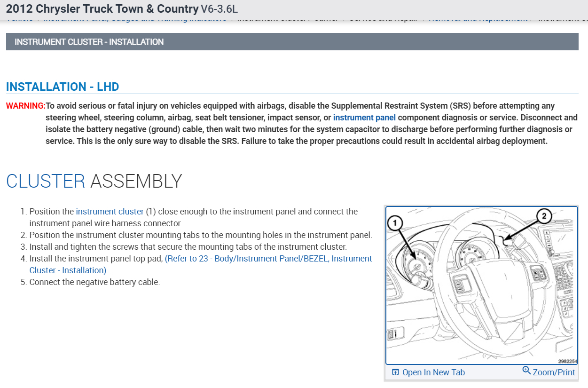Click the figure number 2982254 in diagram

point(567,361)
